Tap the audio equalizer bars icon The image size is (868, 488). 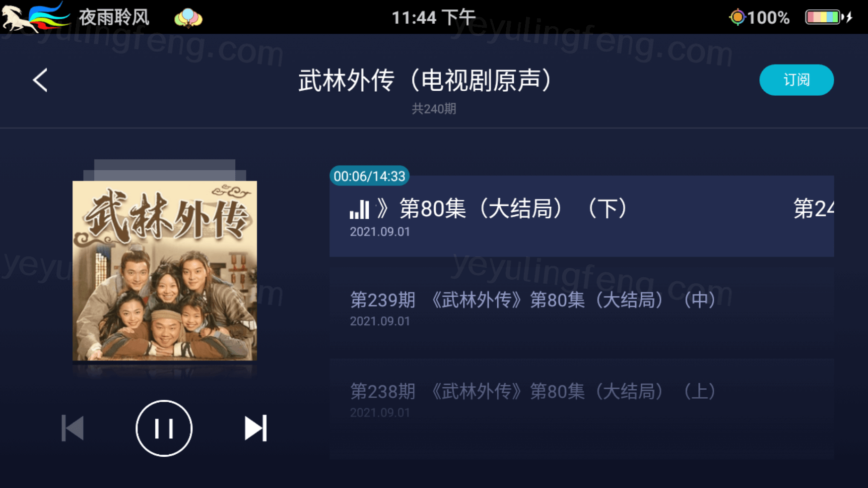click(x=359, y=209)
